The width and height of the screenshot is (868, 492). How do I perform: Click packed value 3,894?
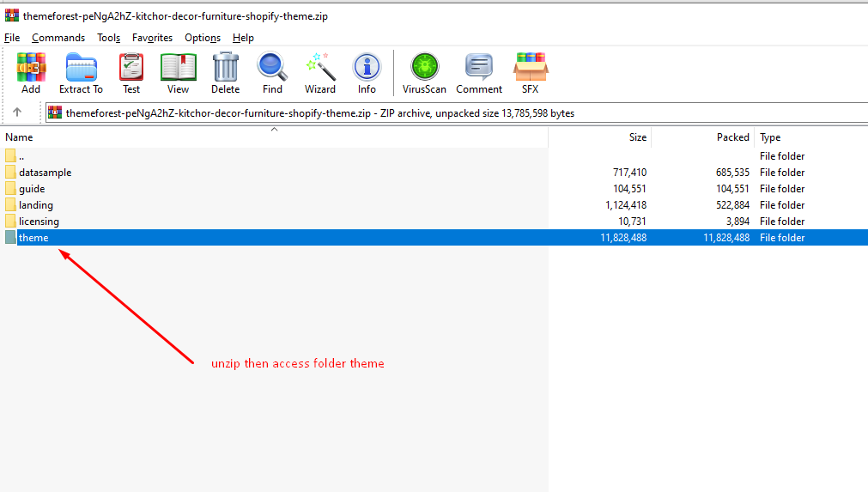tap(737, 222)
